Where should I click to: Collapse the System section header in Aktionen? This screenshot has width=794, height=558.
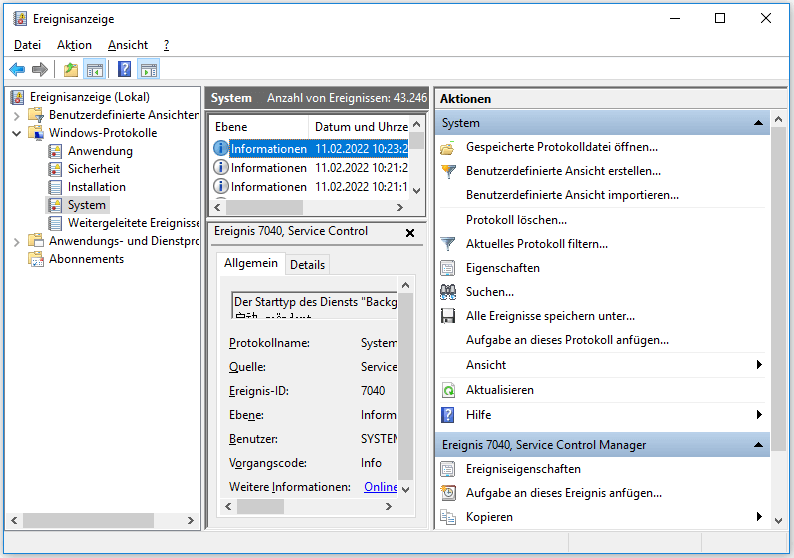(760, 123)
